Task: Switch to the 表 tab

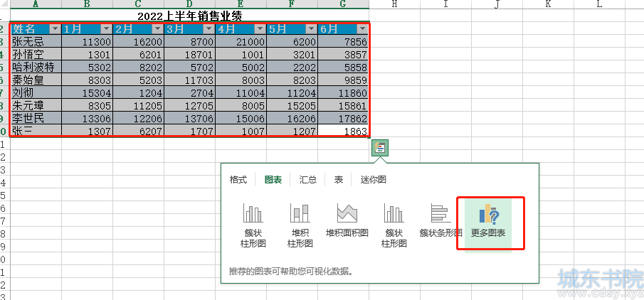Action: pos(339,180)
